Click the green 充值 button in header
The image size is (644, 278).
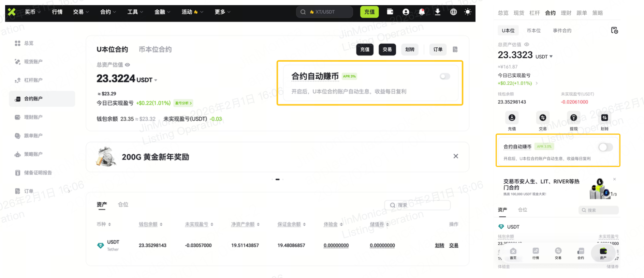(x=369, y=12)
